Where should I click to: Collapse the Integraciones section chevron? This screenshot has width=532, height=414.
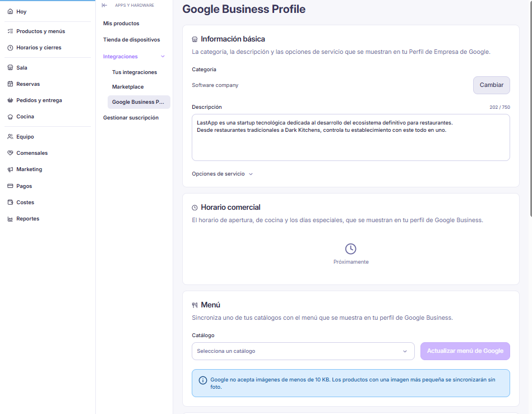pyautogui.click(x=163, y=56)
